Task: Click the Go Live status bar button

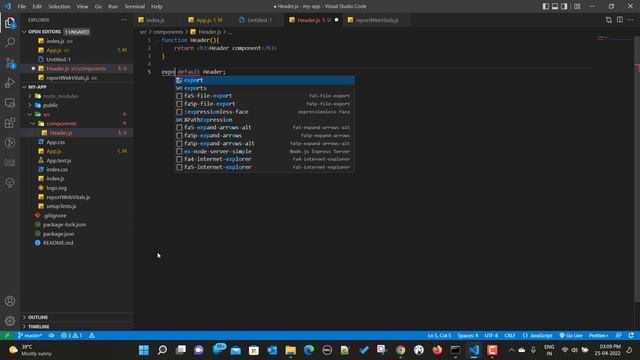Action: point(571,336)
